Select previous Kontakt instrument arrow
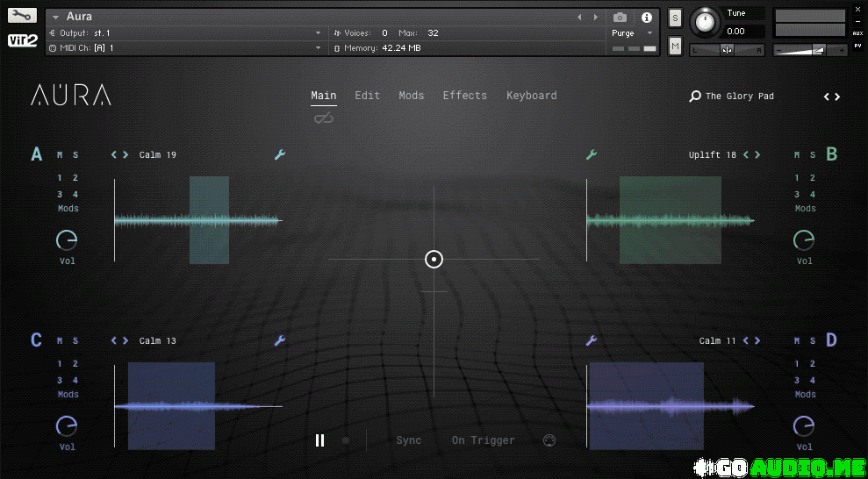 [579, 18]
